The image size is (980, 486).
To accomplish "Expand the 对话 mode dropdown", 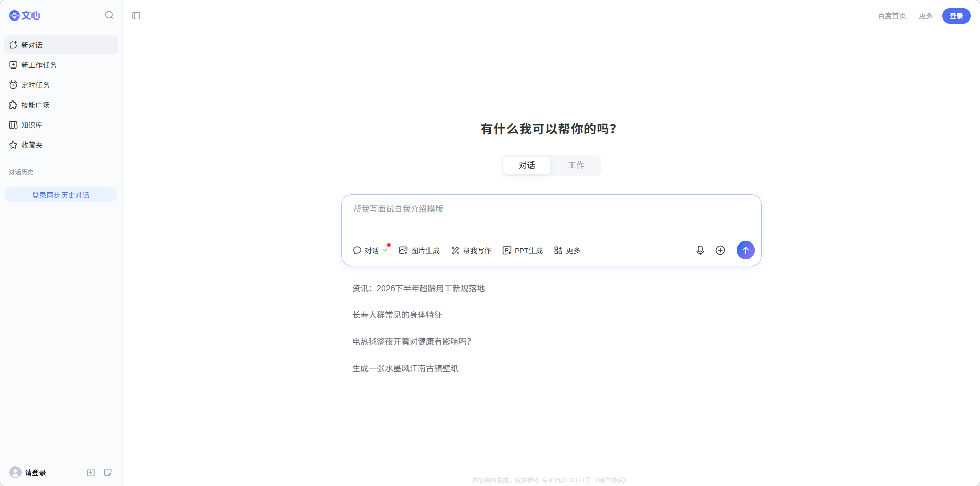I will (x=370, y=250).
